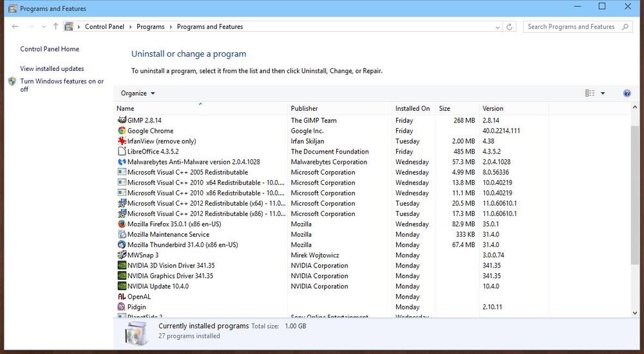The height and width of the screenshot is (354, 644).
Task: Click the 268 MB size cell
Action: [x=464, y=120]
